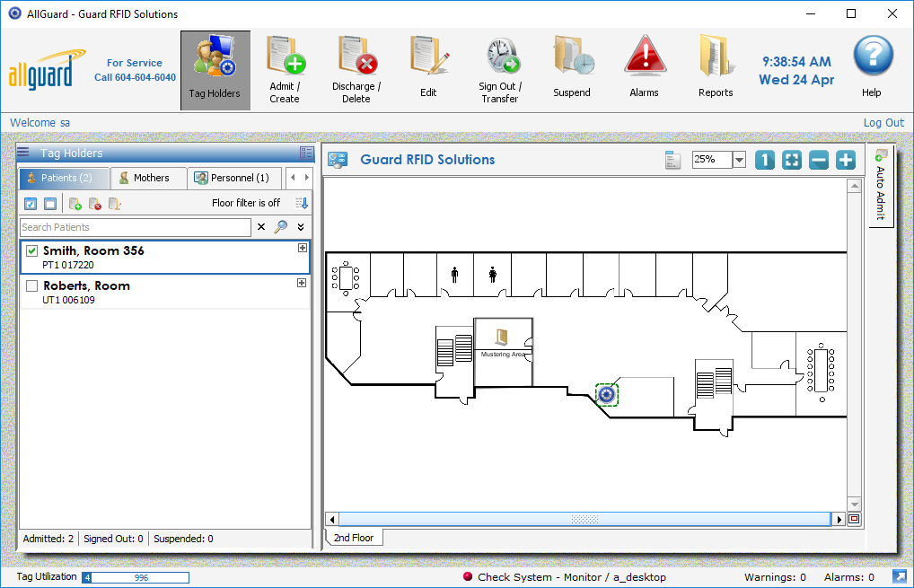
Task: Click the Suspend toolbar icon
Action: (x=573, y=56)
